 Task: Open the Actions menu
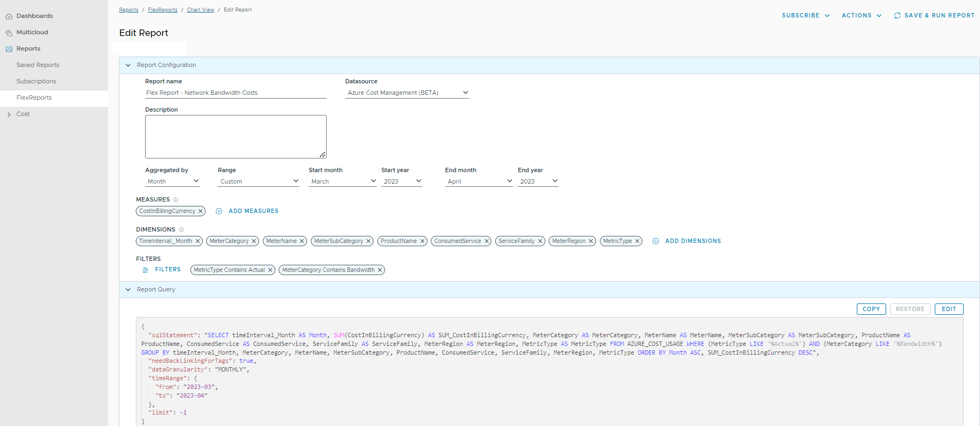861,16
